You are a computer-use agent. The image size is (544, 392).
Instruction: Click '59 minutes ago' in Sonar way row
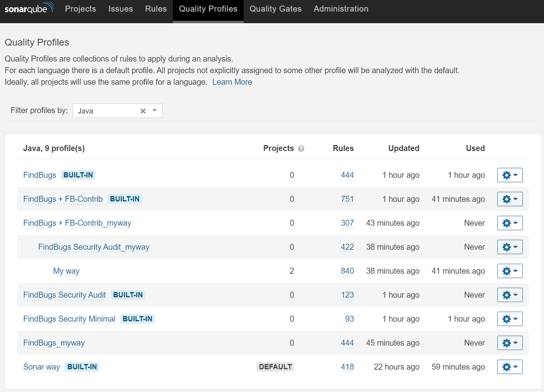[x=458, y=367]
